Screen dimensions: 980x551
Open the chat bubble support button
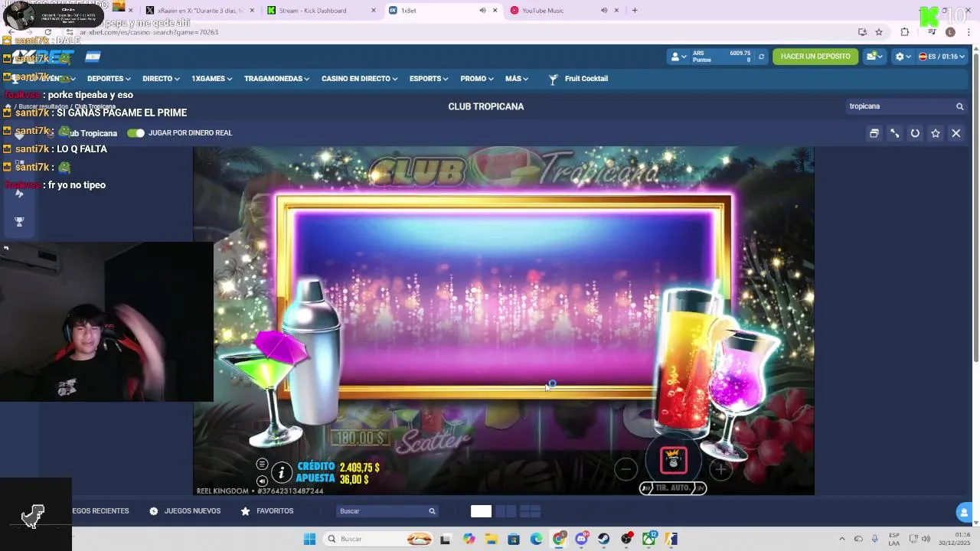click(964, 512)
